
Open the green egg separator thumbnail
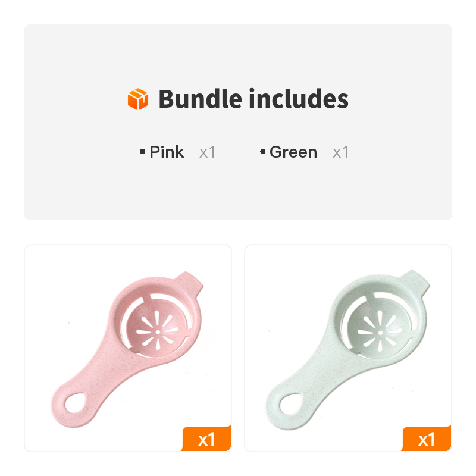click(x=348, y=348)
